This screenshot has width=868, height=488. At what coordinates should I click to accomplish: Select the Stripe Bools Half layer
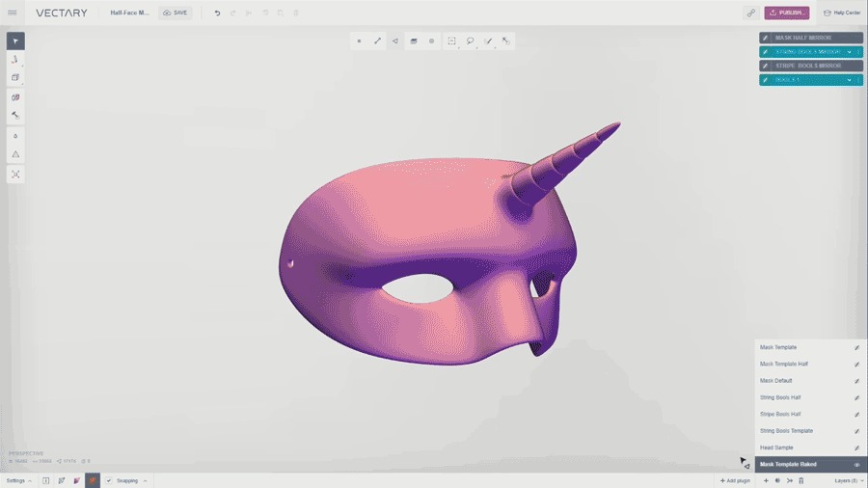pyautogui.click(x=780, y=415)
